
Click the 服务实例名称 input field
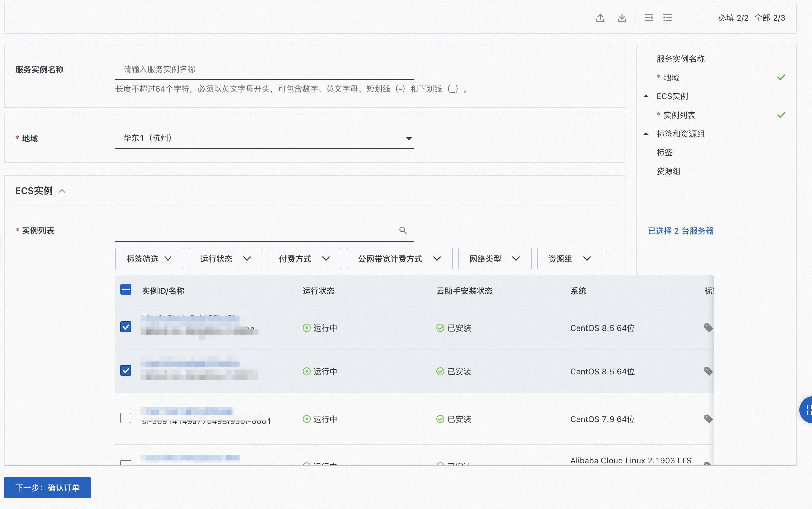click(264, 69)
